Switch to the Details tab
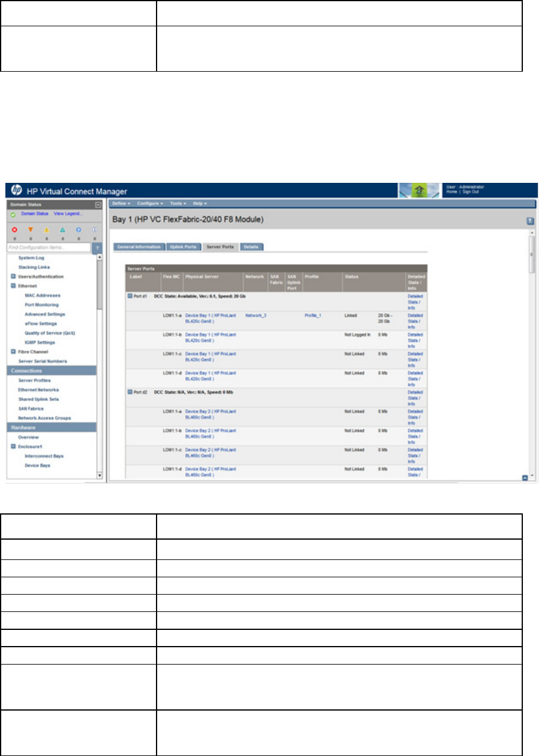This screenshot has height=756, width=539. [x=252, y=246]
